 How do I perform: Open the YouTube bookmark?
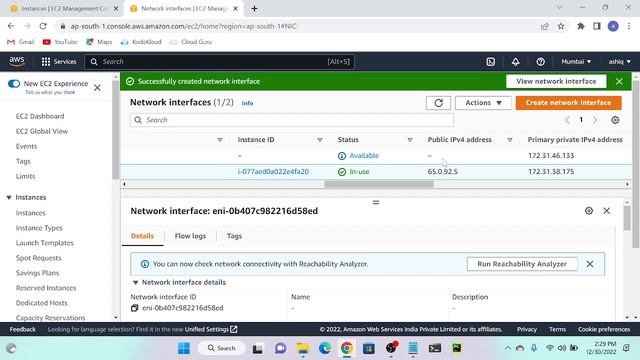(x=60, y=42)
